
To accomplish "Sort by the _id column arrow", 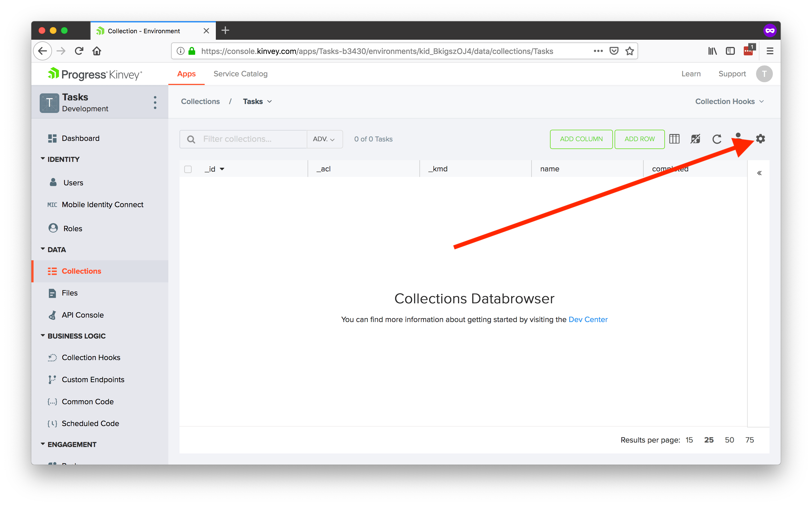I will coord(222,169).
